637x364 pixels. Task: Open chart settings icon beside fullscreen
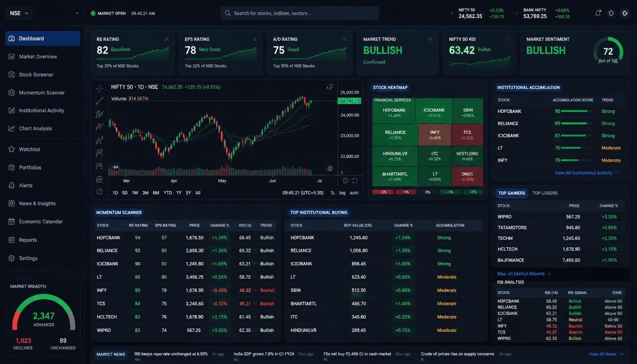pos(345,181)
